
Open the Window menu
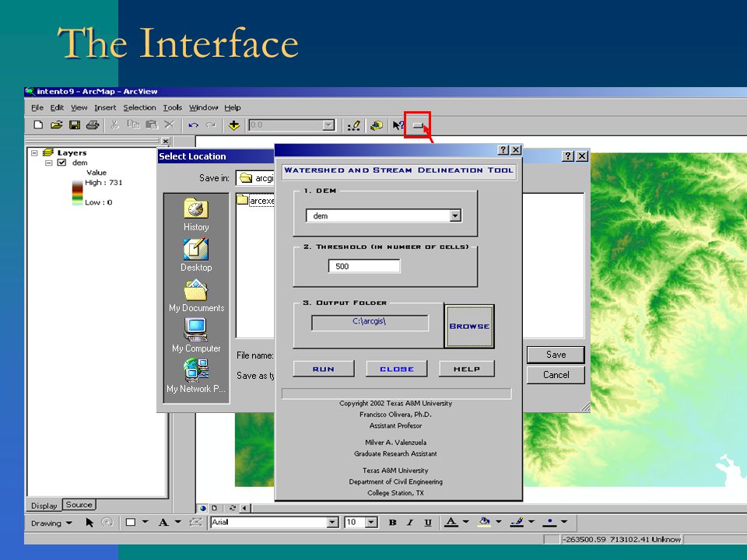203,107
